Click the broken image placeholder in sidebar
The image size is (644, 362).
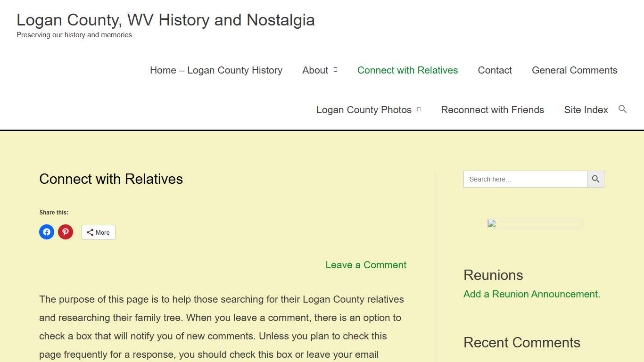(x=534, y=223)
